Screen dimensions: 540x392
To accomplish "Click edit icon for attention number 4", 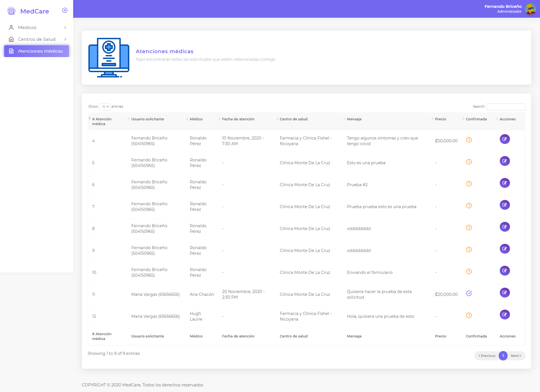I will (x=505, y=139).
